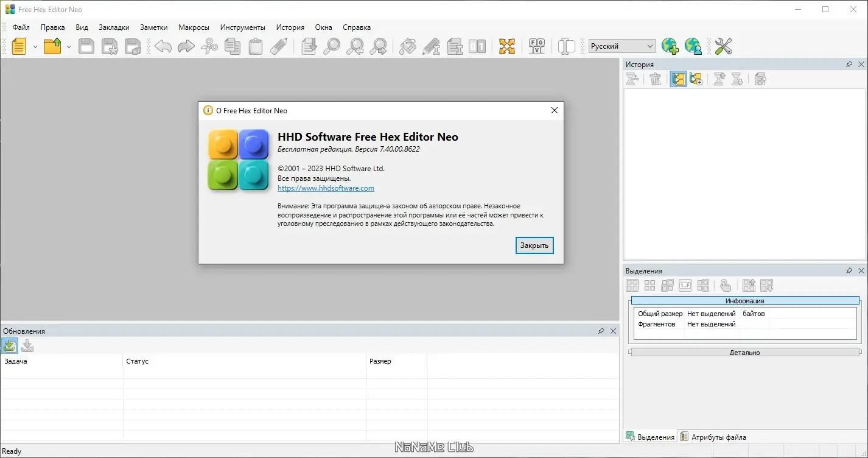Click the Общий размер row label
Image resolution: width=868 pixels, height=458 pixels.
[x=660, y=314]
